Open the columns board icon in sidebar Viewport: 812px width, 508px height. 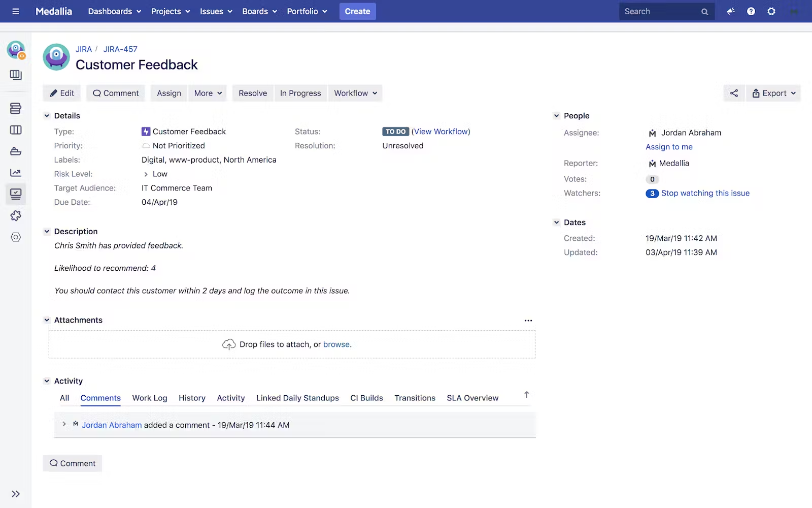pyautogui.click(x=16, y=130)
